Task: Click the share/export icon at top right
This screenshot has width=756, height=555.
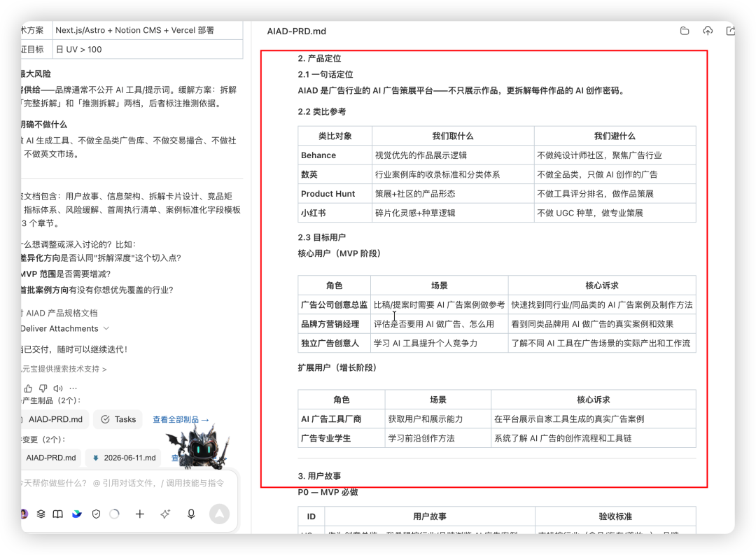Action: click(730, 31)
